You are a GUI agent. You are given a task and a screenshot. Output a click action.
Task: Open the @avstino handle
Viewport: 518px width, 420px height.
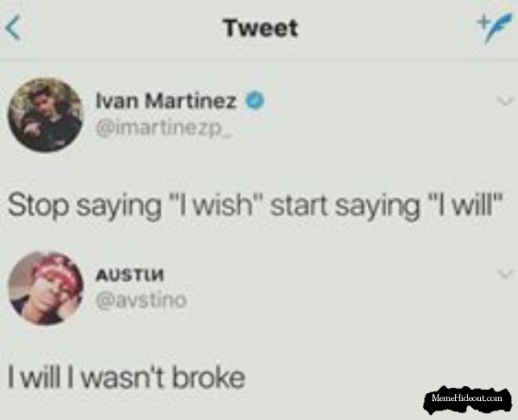141,300
